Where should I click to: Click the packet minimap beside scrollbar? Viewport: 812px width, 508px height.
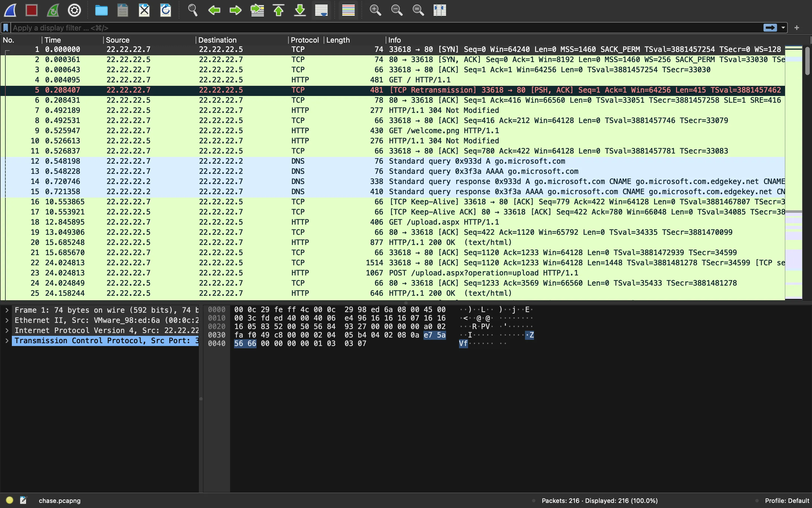pos(794,172)
